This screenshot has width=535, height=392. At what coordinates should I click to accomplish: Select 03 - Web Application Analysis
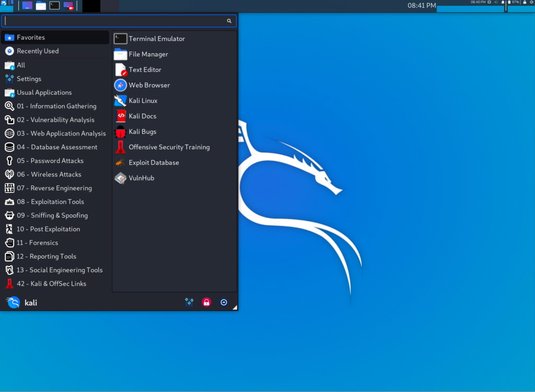(x=55, y=133)
